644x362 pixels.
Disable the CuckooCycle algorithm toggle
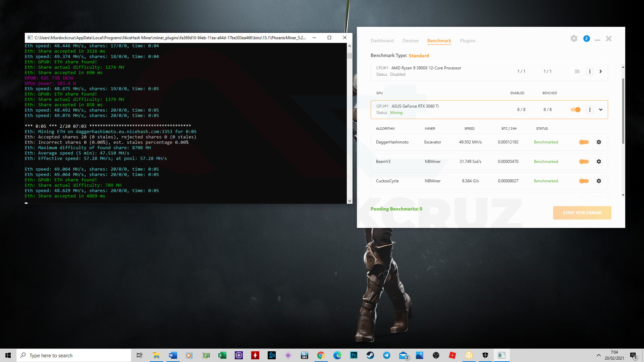tap(584, 181)
